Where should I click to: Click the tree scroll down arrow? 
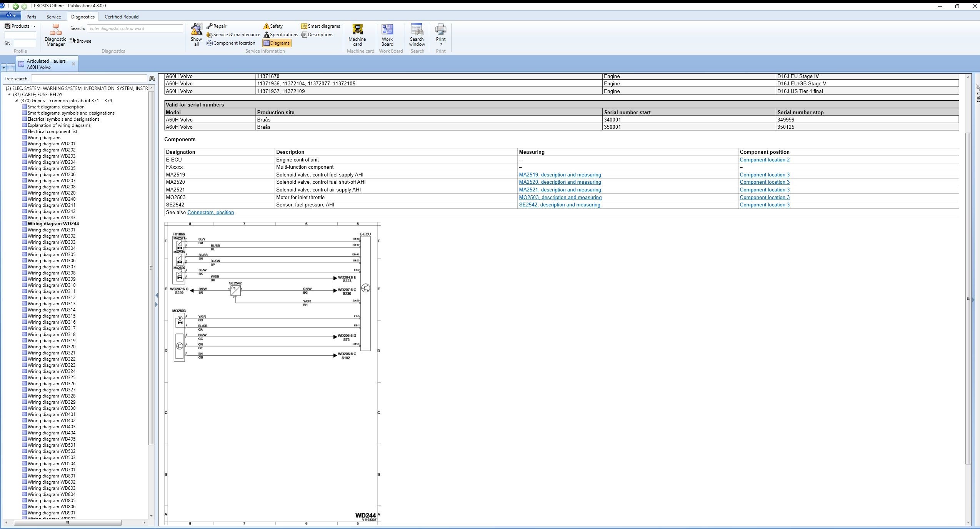[x=151, y=516]
